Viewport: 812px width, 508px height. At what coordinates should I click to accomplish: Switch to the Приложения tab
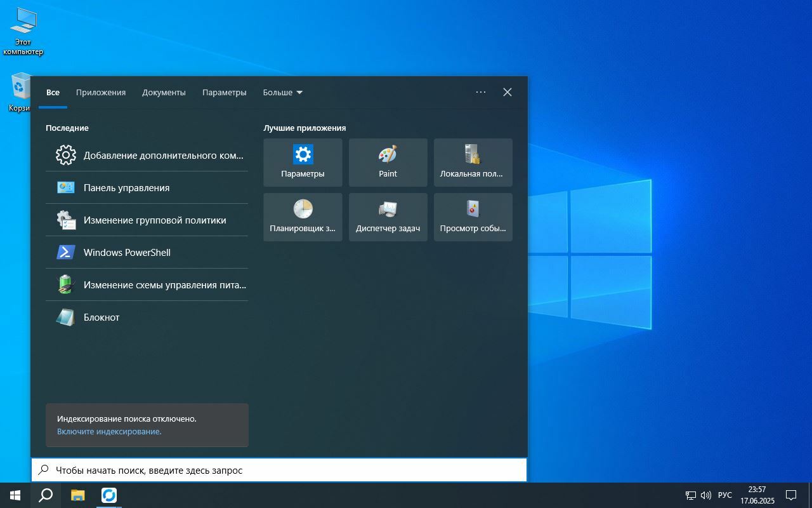(101, 93)
